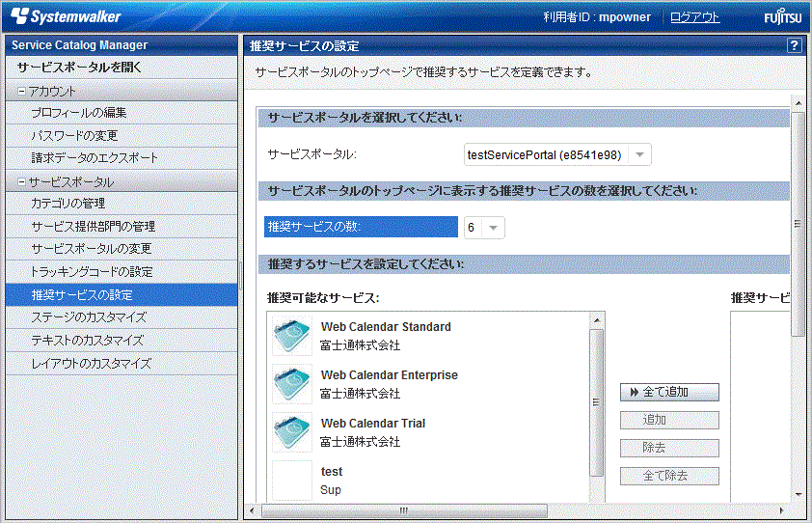Click the horizontal scrollbar thumb
Screen dimensions: 812x523
click(x=404, y=510)
